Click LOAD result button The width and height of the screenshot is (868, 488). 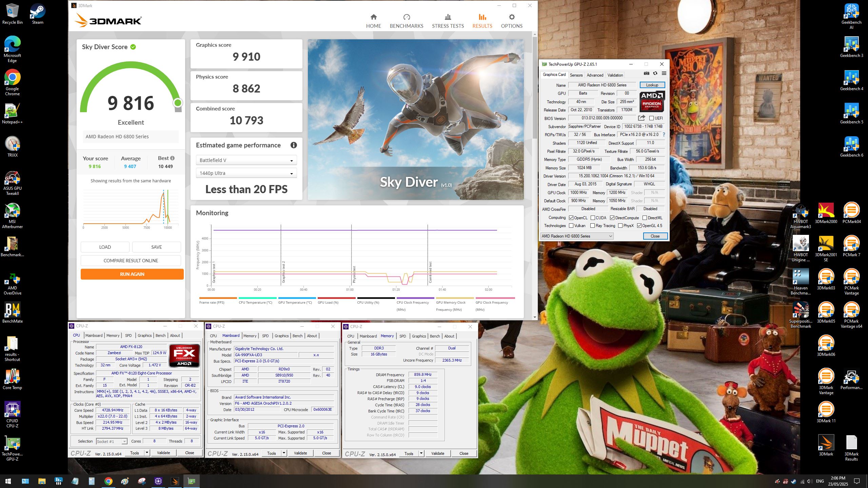coord(105,247)
